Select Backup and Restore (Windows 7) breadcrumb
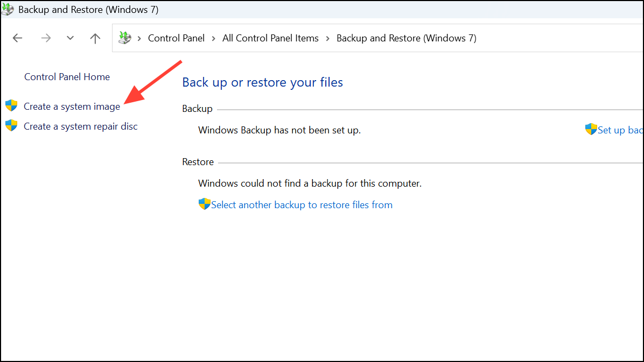Viewport: 644px width, 362px height. pos(407,38)
